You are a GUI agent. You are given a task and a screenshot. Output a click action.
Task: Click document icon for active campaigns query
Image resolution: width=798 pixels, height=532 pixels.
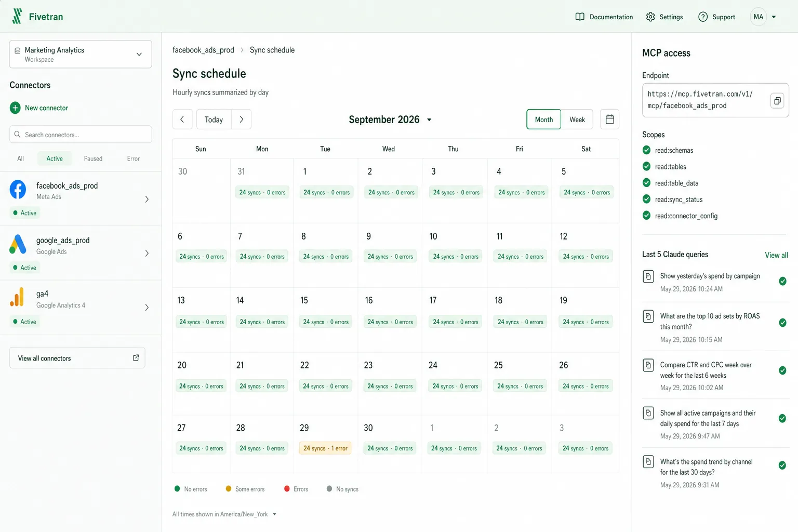tap(648, 414)
